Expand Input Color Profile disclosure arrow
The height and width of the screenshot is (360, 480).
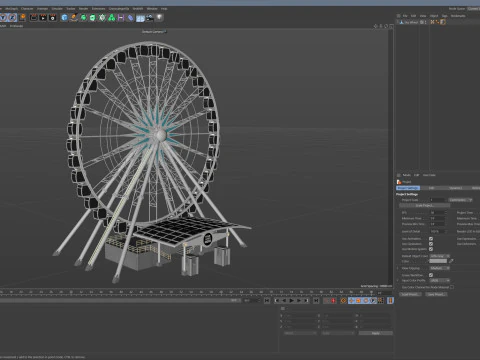pyautogui.click(x=398, y=280)
